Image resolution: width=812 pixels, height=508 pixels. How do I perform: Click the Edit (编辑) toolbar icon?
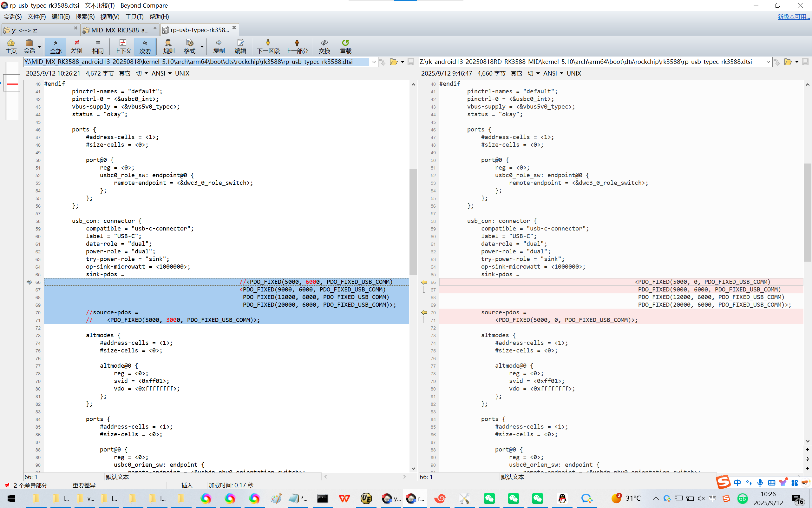tap(240, 46)
